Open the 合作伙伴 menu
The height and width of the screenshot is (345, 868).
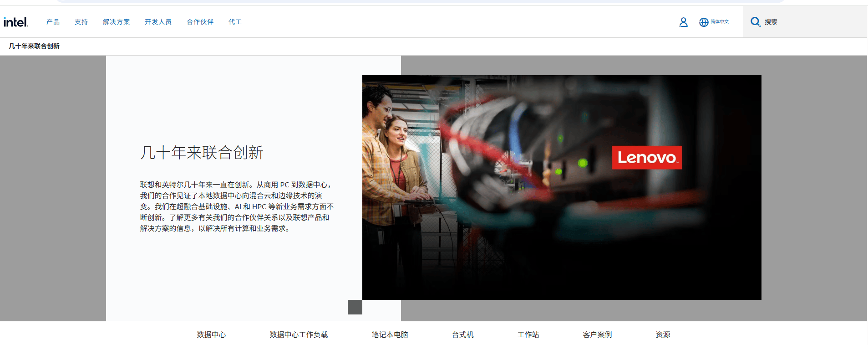(x=200, y=22)
